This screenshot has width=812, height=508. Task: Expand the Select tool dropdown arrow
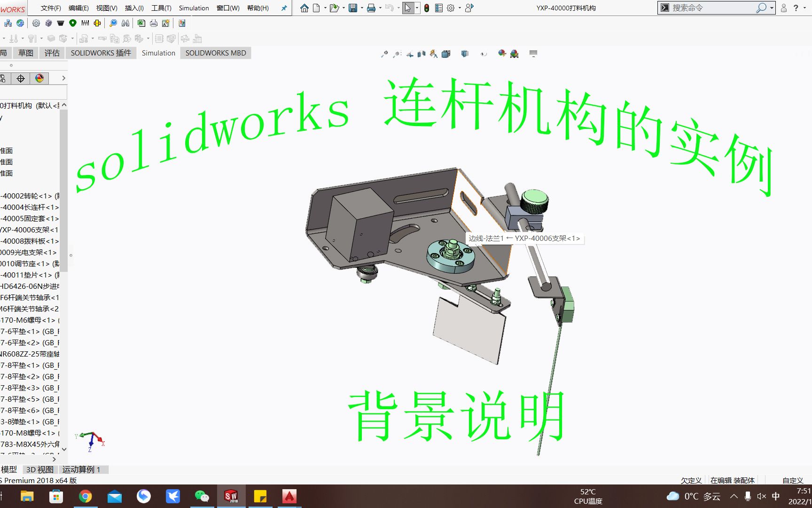417,8
